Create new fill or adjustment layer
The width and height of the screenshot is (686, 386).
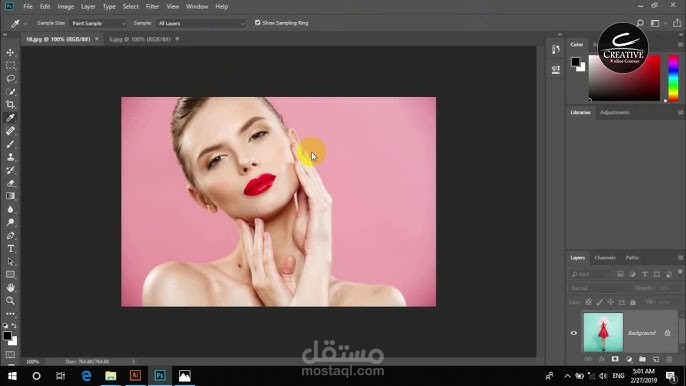[x=629, y=359]
